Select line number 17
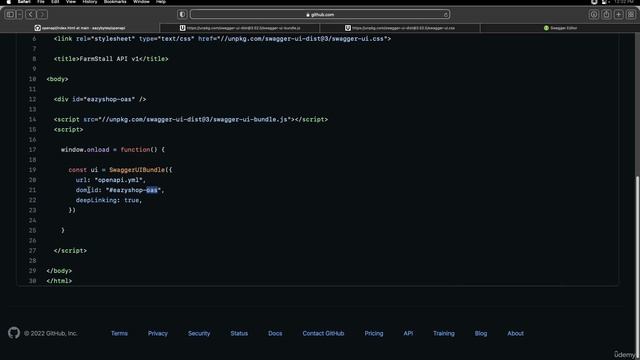The height and width of the screenshot is (360, 640). [32, 150]
